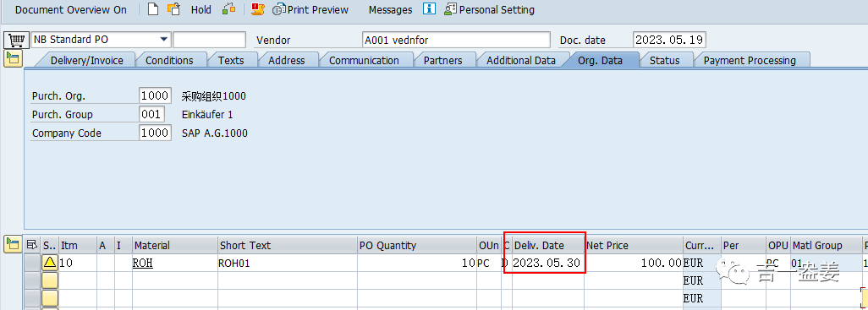Click the Other Purchase Order icon
The width and height of the screenshot is (868, 310).
(x=173, y=9)
